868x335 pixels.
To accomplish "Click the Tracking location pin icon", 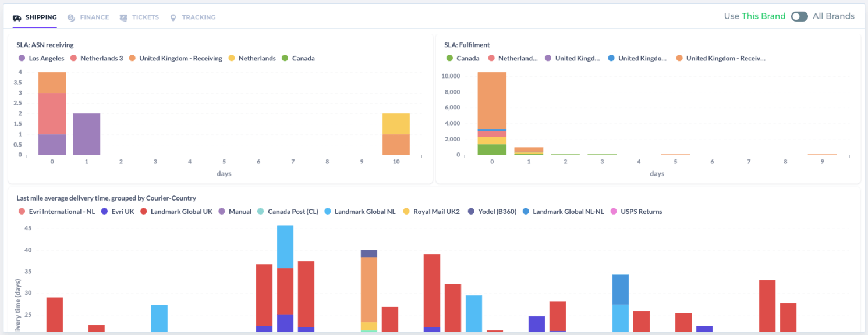I will tap(173, 17).
